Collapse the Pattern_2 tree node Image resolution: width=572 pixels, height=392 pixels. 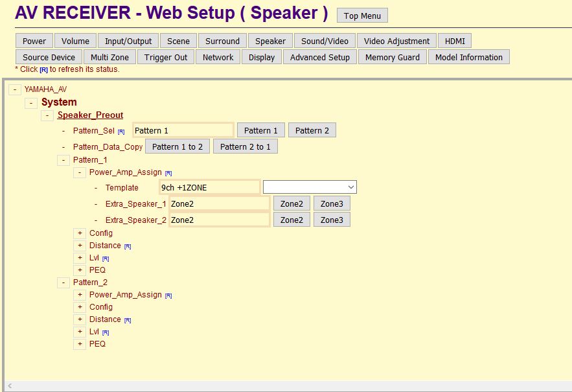click(63, 282)
